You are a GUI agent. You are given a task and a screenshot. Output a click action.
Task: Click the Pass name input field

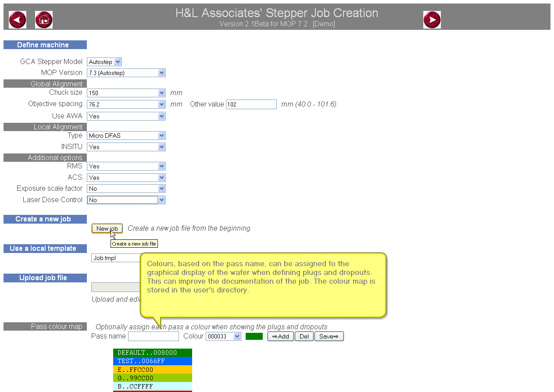coord(154,336)
